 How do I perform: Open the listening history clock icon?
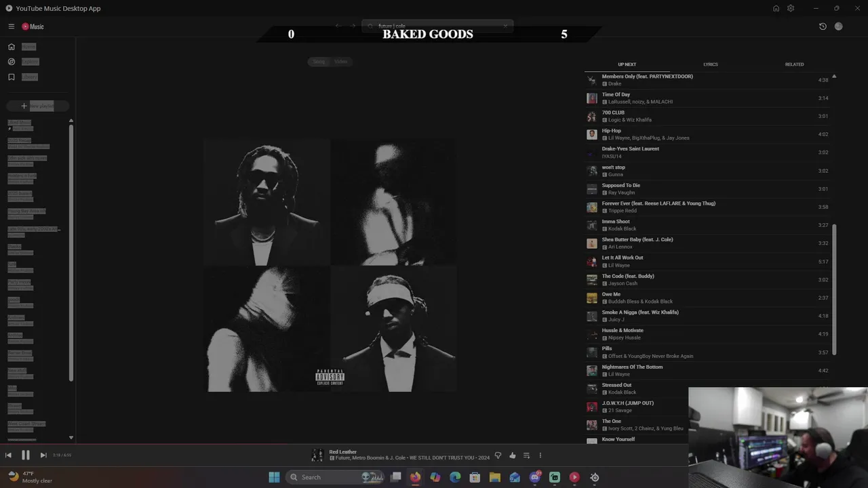click(x=823, y=26)
